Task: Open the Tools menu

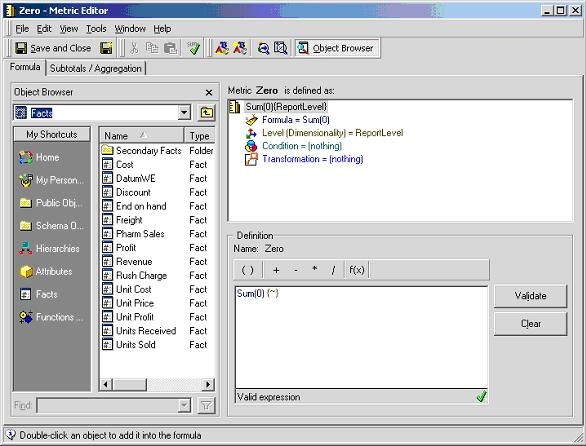Action: click(96, 29)
